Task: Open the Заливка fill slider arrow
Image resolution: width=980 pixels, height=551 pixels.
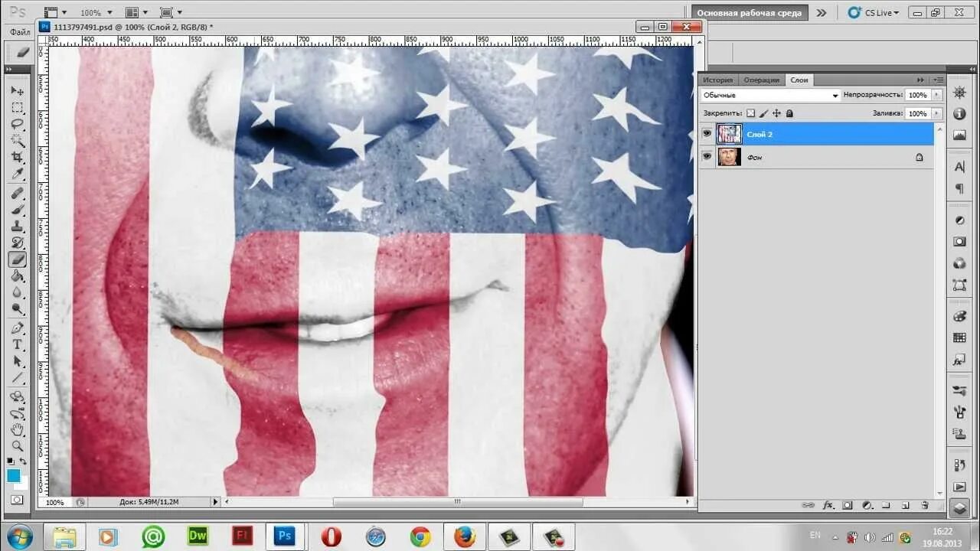Action: (x=936, y=113)
